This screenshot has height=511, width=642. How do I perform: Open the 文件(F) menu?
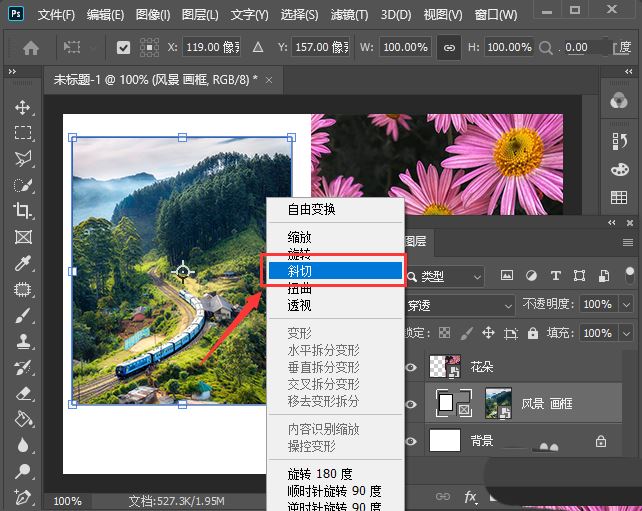coord(56,15)
